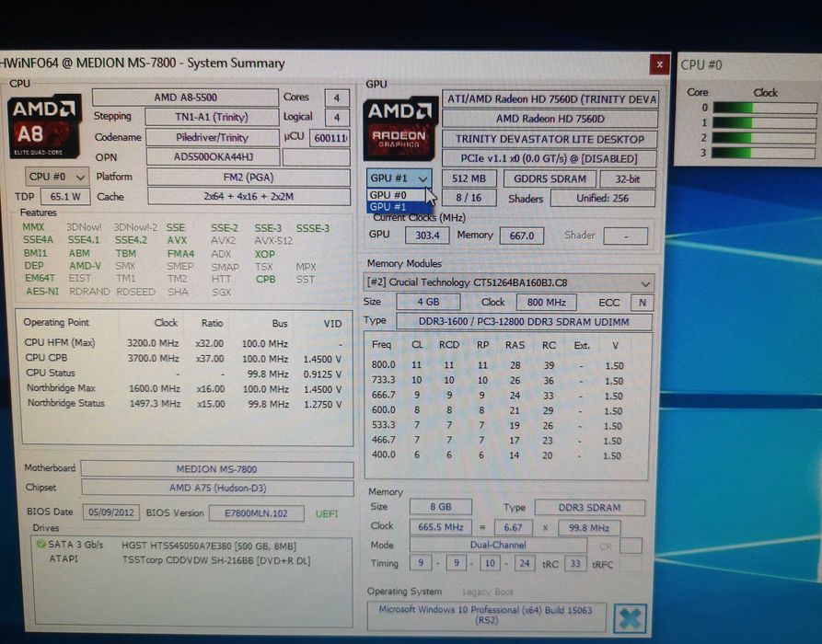The image size is (822, 644).
Task: Click the ECC value N field
Action: (643, 303)
